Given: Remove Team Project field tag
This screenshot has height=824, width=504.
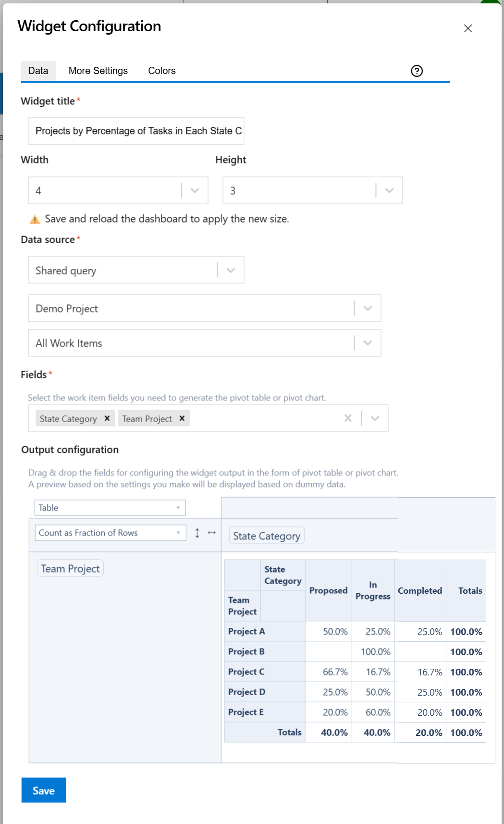Looking at the screenshot, I should coord(182,418).
